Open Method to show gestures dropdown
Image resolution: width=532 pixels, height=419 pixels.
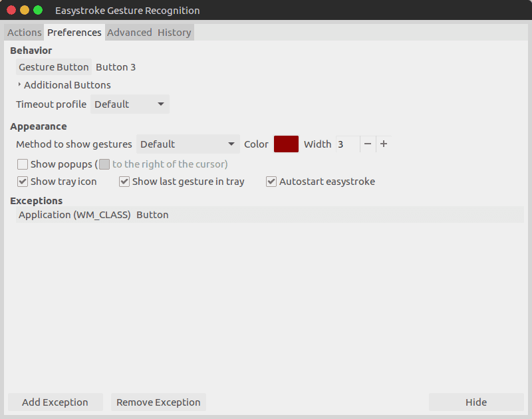(x=188, y=144)
